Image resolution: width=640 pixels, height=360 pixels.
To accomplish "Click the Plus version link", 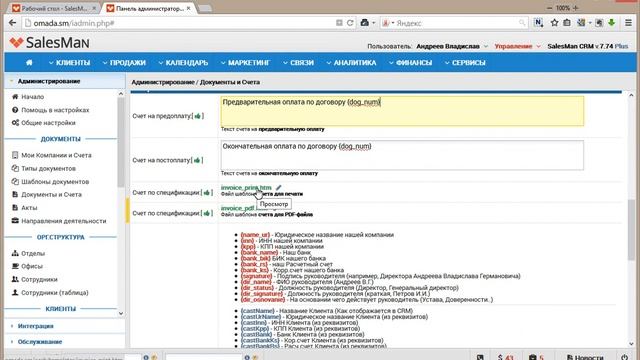I will (621, 46).
